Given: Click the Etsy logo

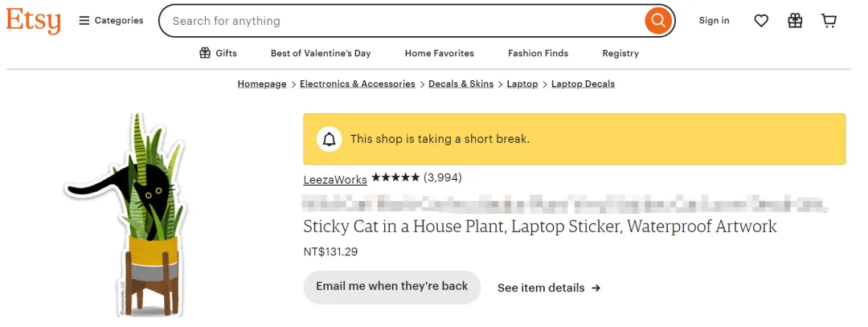Looking at the screenshot, I should [34, 21].
